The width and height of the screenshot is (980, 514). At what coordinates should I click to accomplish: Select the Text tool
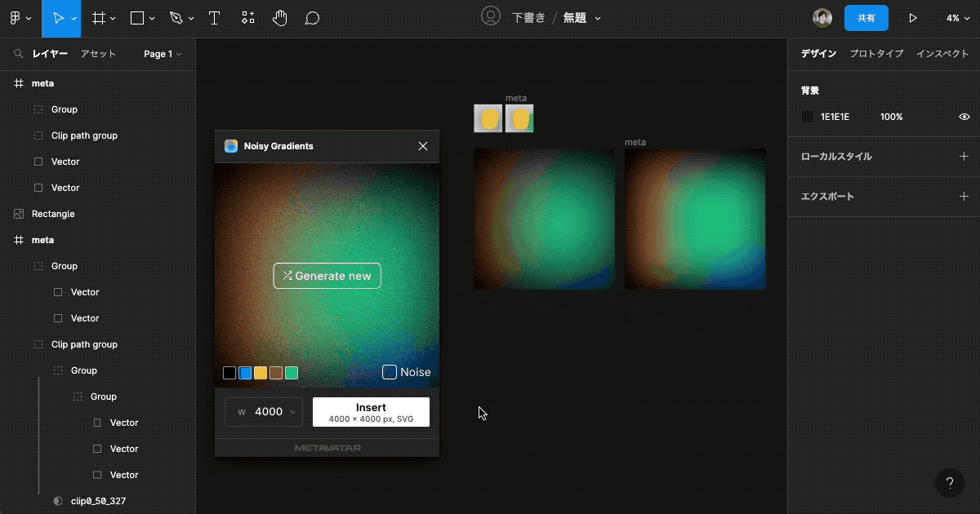coord(215,18)
